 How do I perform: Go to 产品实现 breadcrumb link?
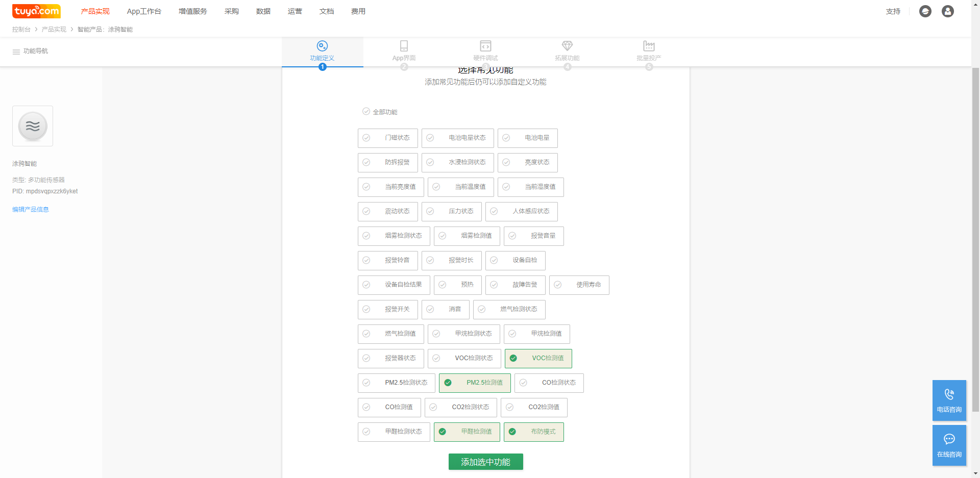(54, 30)
